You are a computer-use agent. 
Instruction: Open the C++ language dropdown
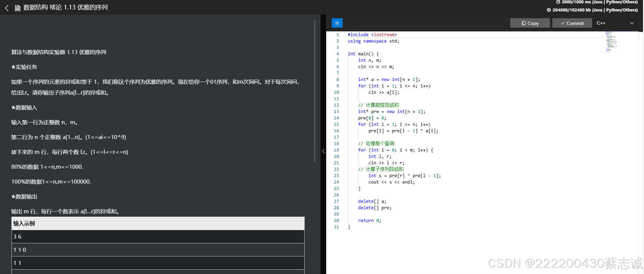(615, 23)
